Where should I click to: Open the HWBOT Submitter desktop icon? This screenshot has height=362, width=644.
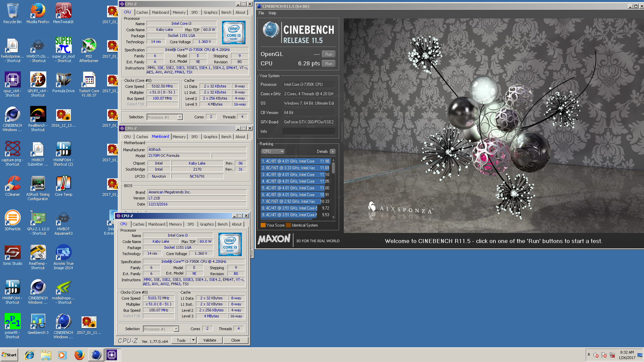(38, 154)
